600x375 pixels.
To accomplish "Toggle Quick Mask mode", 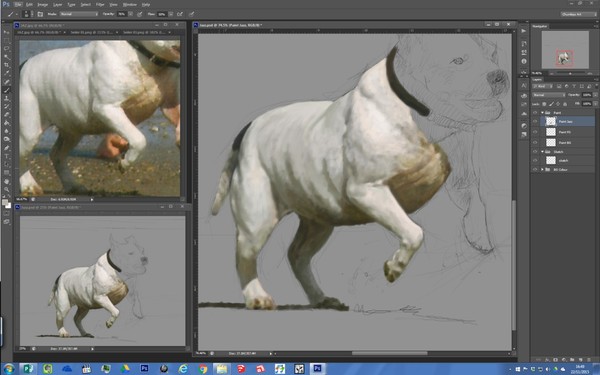I will (7, 213).
